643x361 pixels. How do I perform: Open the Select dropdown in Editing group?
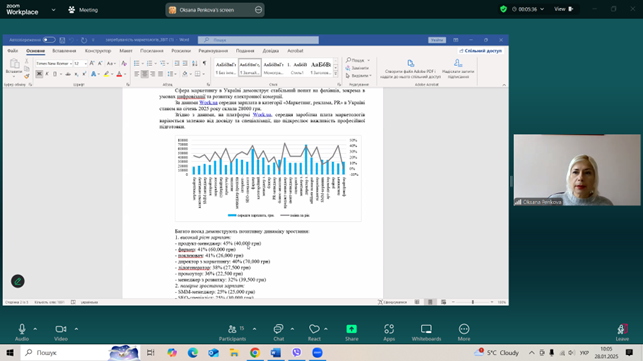tap(358, 75)
